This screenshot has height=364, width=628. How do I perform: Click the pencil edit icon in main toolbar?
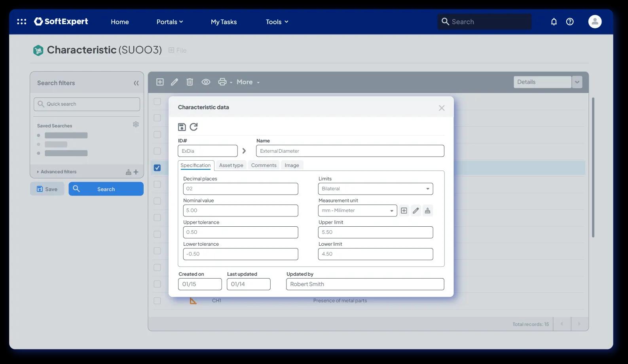pos(175,82)
